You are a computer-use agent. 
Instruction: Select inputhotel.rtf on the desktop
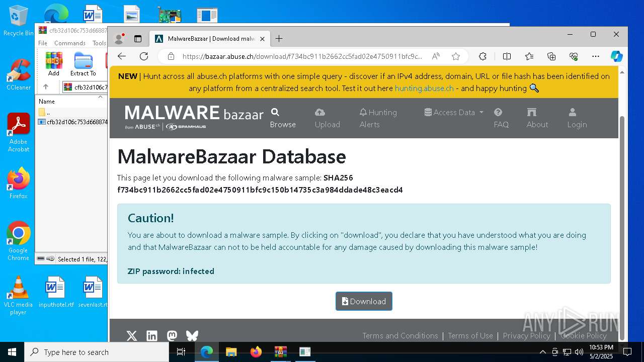[56, 292]
